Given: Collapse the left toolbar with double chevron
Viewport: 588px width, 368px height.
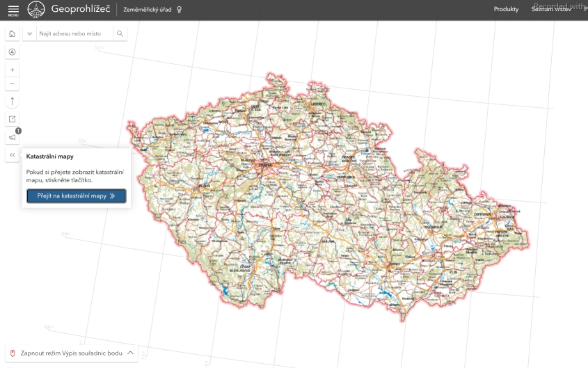Looking at the screenshot, I should click(x=13, y=155).
